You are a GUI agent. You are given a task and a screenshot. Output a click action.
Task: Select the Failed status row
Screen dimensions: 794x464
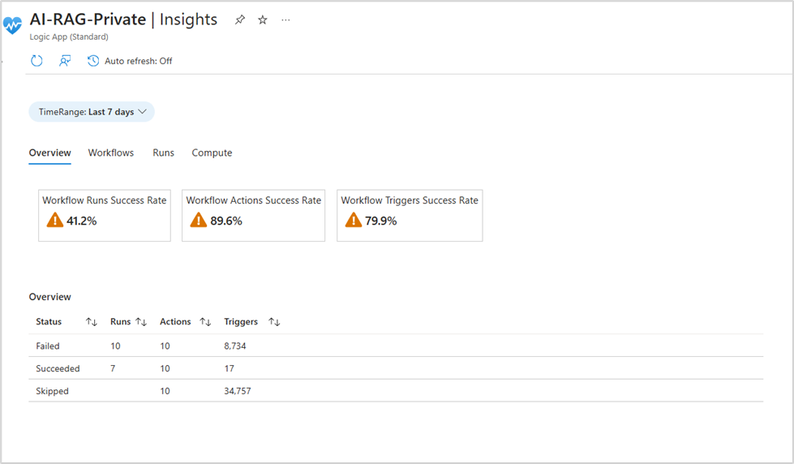pos(396,346)
